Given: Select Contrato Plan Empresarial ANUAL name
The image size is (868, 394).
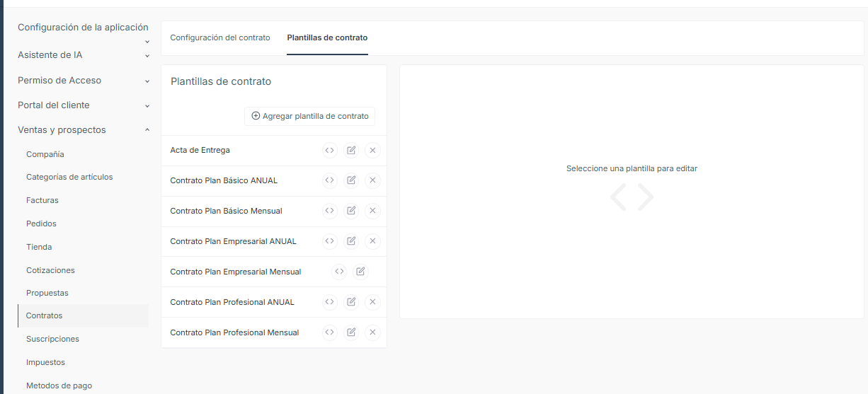Looking at the screenshot, I should [x=233, y=241].
